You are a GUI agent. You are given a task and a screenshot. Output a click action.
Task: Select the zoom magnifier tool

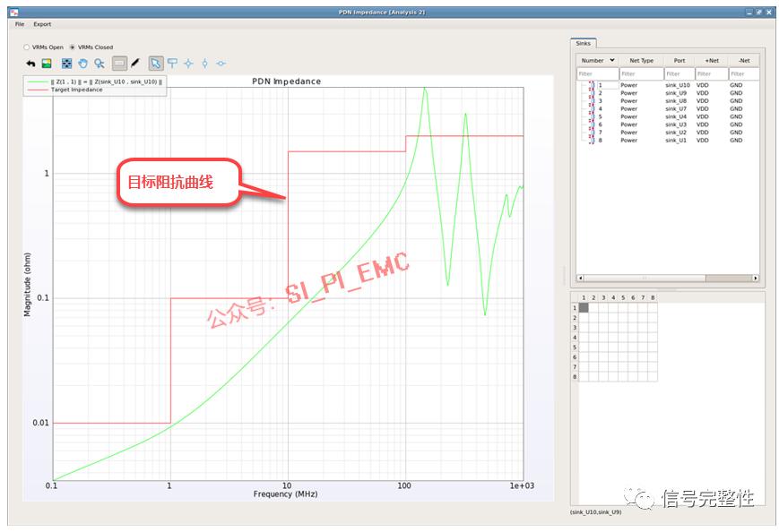click(100, 64)
